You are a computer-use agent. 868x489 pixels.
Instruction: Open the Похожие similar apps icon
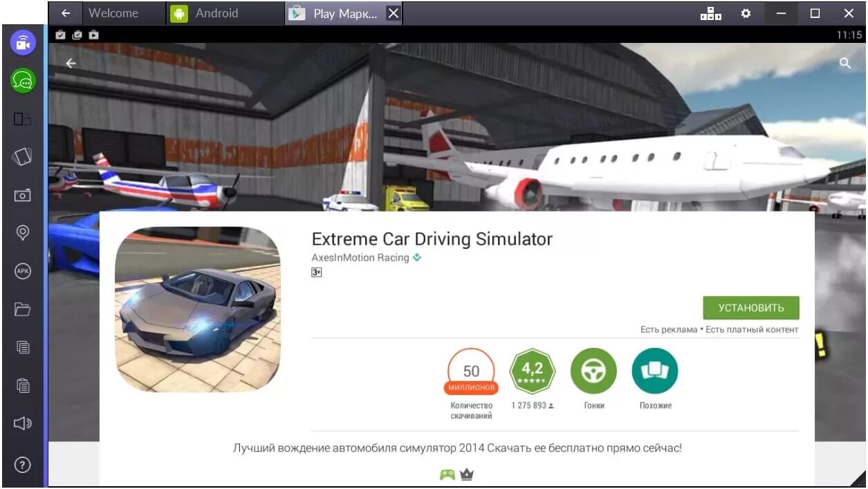pos(655,371)
